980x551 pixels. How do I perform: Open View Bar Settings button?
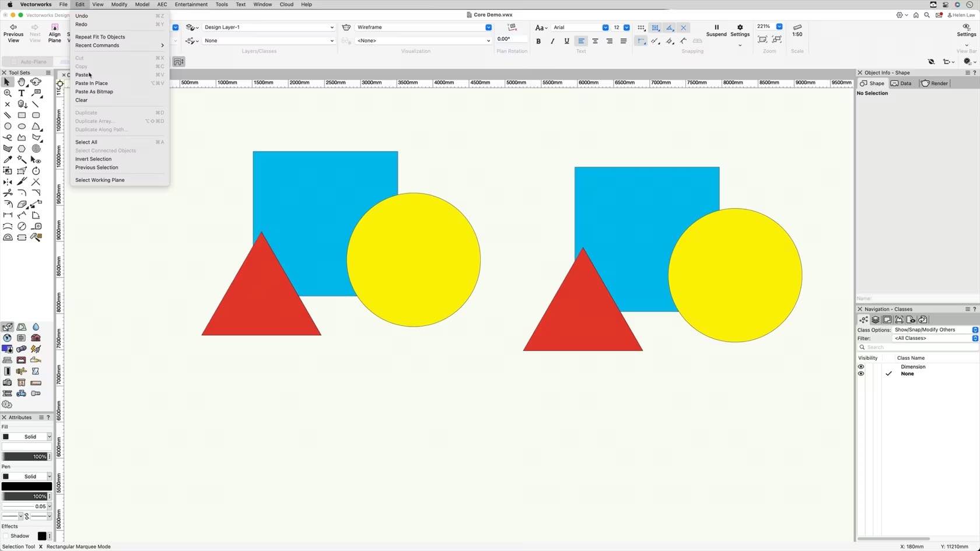pyautogui.click(x=967, y=30)
